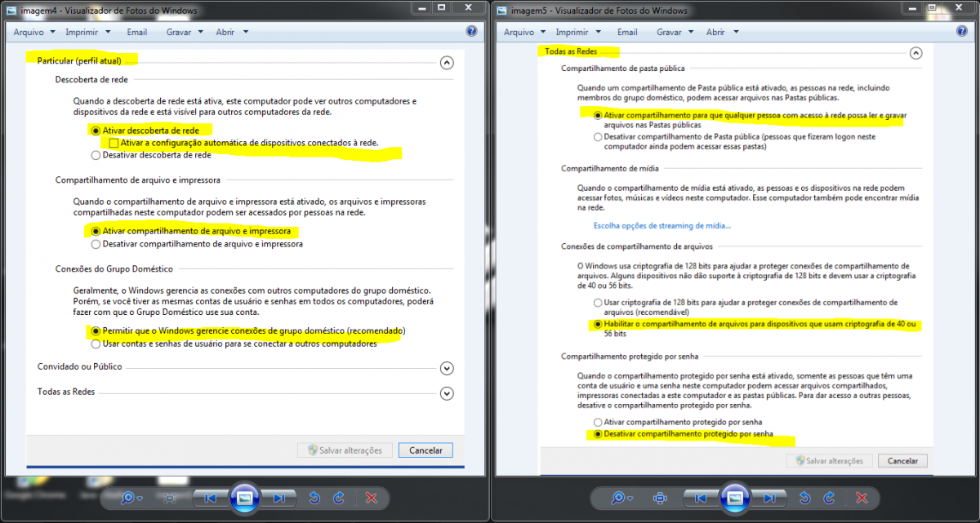980x523 pixels.
Task: Open Imprimir menu in imagem5 window
Action: [x=577, y=32]
